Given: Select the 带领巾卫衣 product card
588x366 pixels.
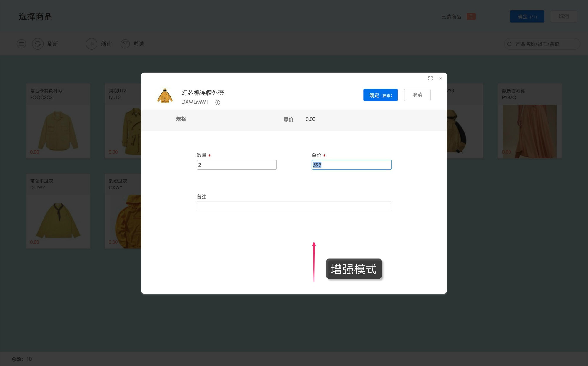Looking at the screenshot, I should [x=58, y=211].
